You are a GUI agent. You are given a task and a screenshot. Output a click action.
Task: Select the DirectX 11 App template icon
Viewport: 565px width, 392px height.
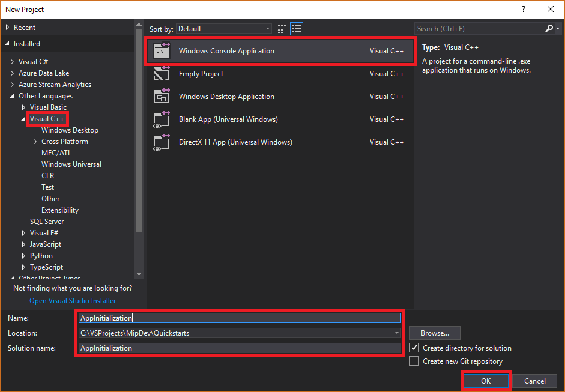[x=162, y=142]
